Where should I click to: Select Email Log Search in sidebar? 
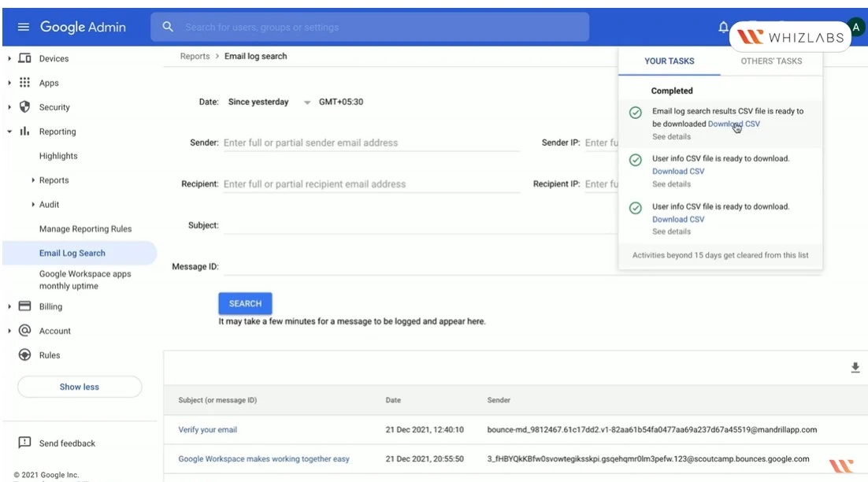coord(72,253)
